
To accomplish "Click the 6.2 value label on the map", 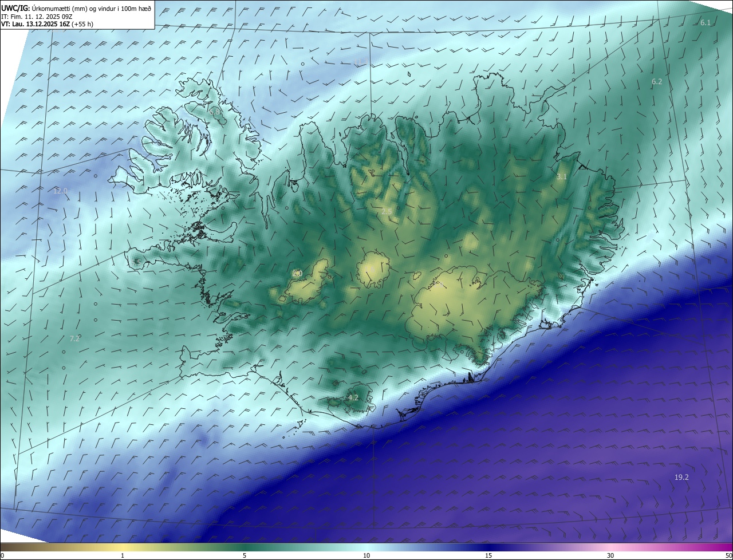I will [657, 82].
